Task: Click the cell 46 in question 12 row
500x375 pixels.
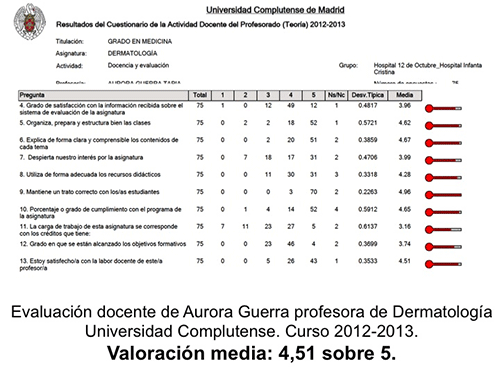Action: point(291,244)
